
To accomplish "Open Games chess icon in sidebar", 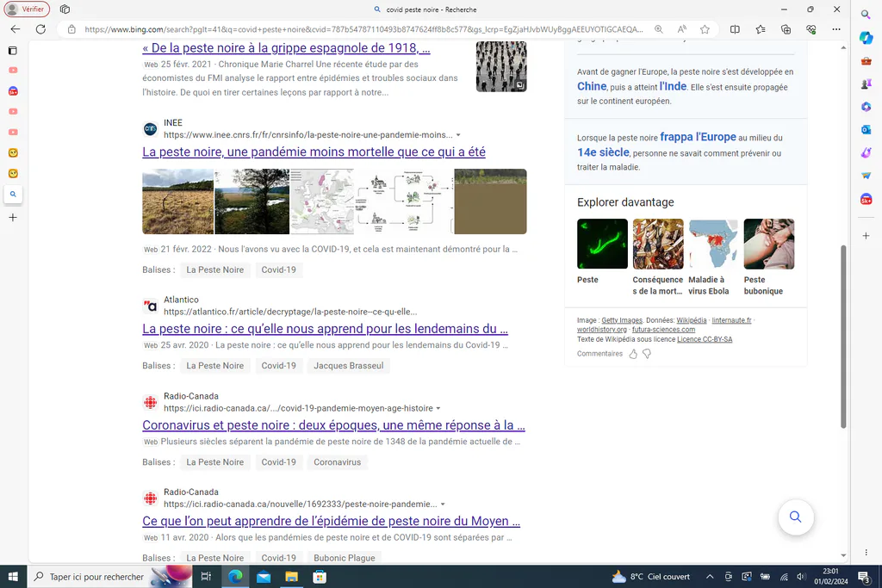I will tap(866, 84).
